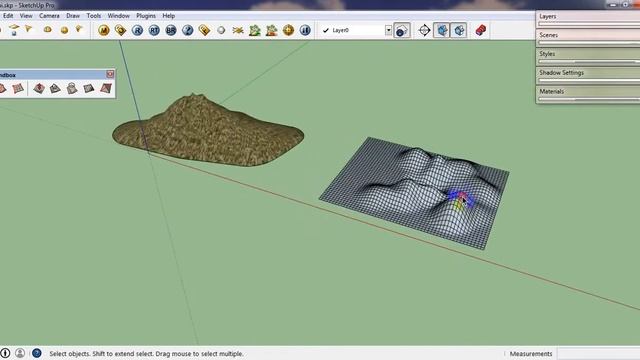Toggle second blue cube display icon
640x360 pixels.
[459, 31]
